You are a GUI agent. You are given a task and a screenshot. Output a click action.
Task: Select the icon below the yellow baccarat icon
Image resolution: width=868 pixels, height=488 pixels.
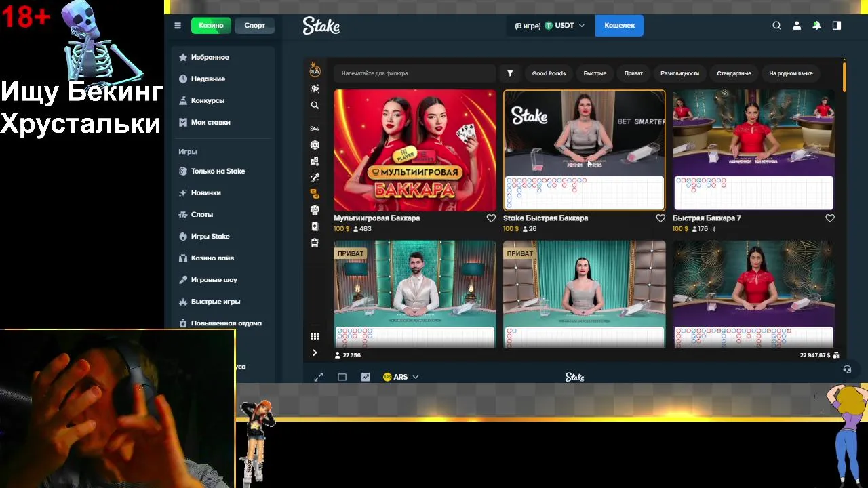point(315,210)
